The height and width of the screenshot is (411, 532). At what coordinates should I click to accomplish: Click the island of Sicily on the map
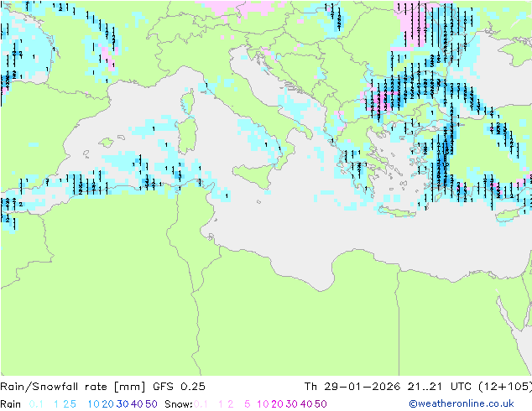(257, 174)
